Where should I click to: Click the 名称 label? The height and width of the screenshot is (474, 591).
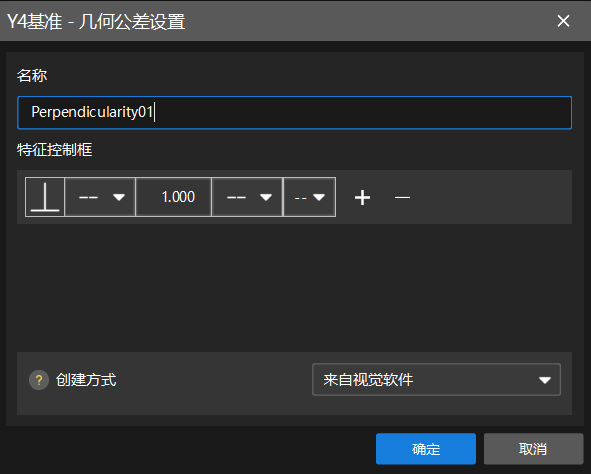32,76
